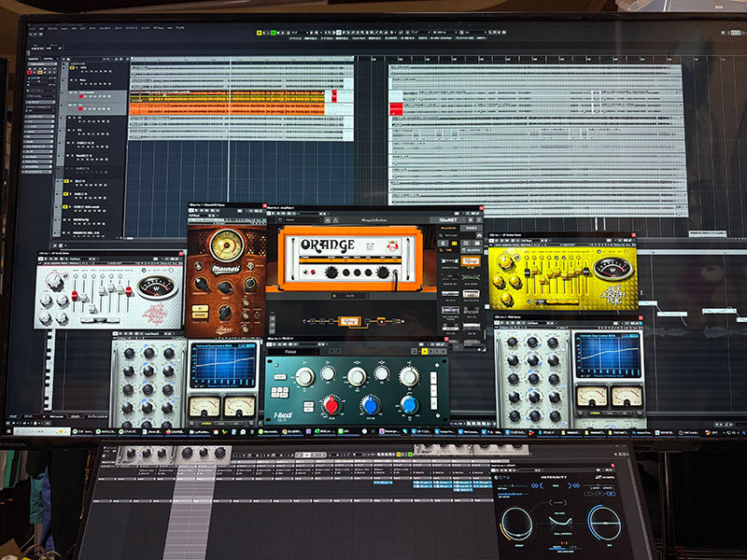Click the large top-left knob on yellow JJP plugin
The width and height of the screenshot is (747, 560).
(x=505, y=262)
